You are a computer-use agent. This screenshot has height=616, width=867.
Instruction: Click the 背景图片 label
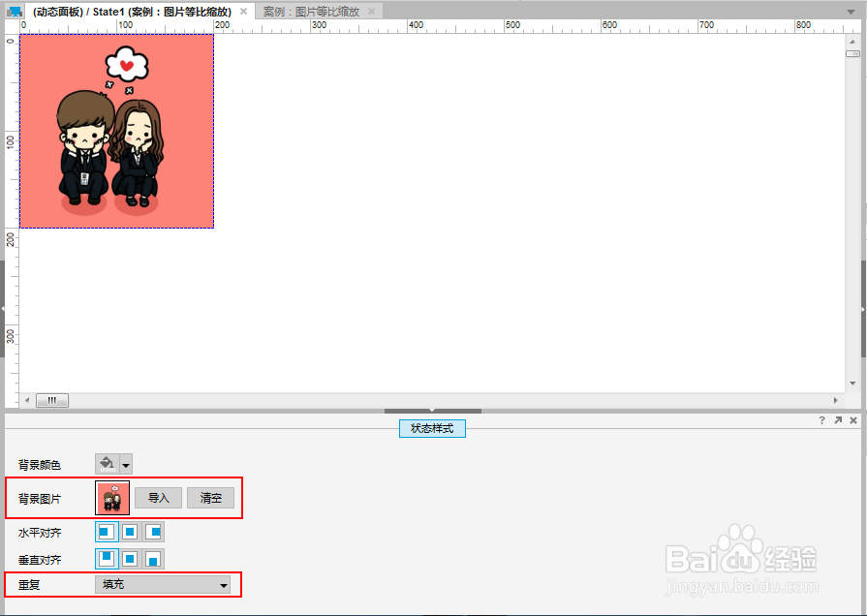coord(40,499)
